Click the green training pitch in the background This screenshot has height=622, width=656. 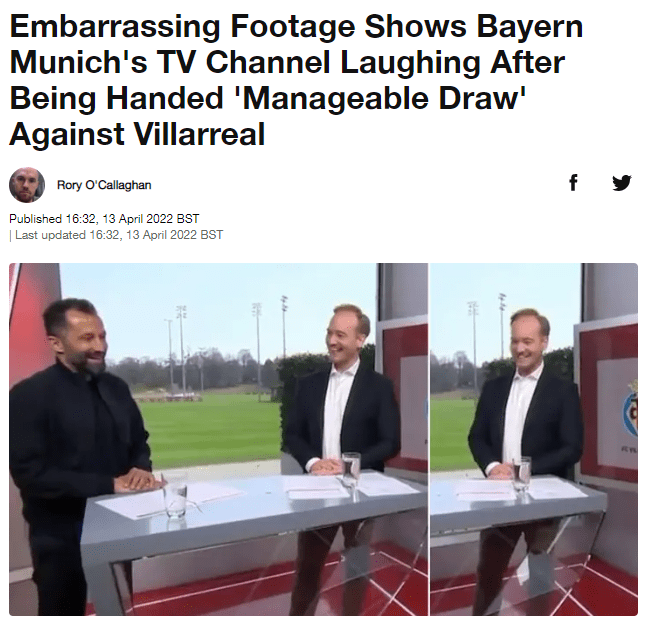(209, 429)
